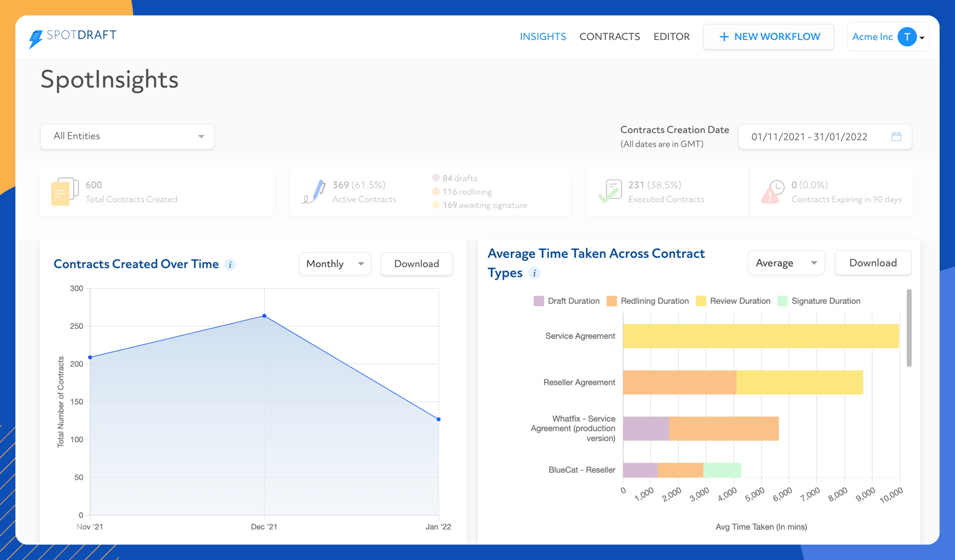This screenshot has width=955, height=560.
Task: Toggle the Draft Duration legend item
Action: pos(566,301)
